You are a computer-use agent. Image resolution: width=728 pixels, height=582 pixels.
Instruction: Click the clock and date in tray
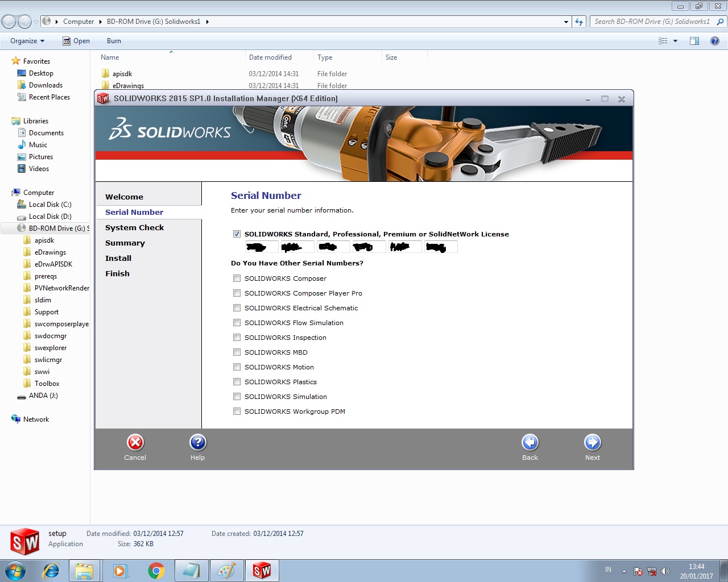pos(696,571)
